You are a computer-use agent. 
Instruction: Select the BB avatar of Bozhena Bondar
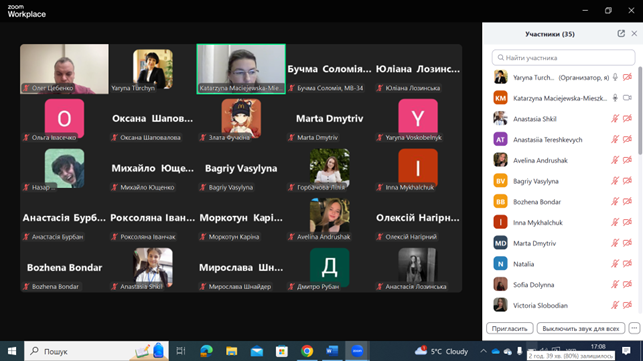500,201
